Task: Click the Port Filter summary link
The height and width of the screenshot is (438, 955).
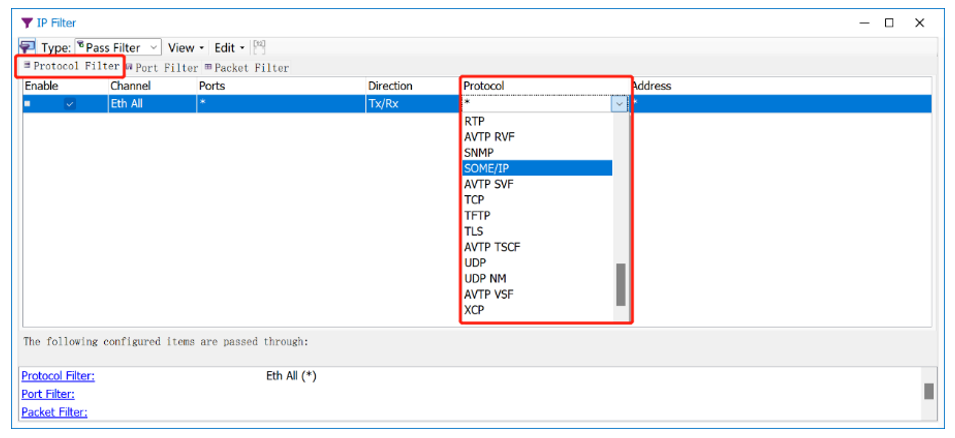Action: click(48, 394)
